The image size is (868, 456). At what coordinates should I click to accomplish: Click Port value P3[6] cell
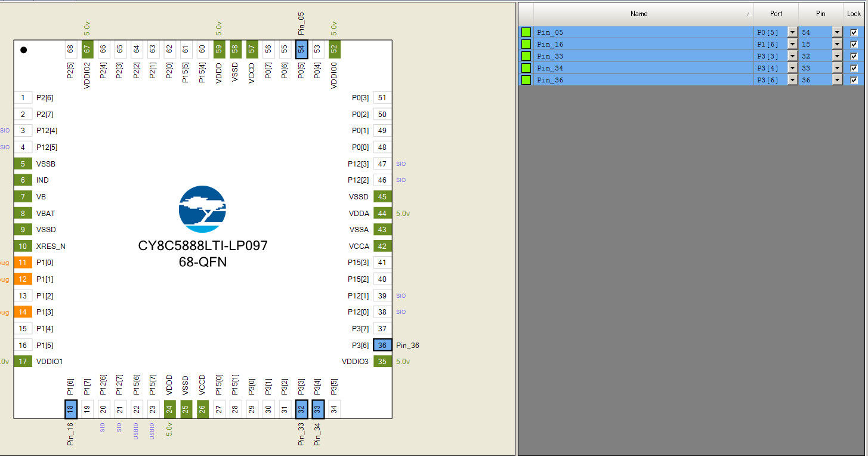click(770, 80)
